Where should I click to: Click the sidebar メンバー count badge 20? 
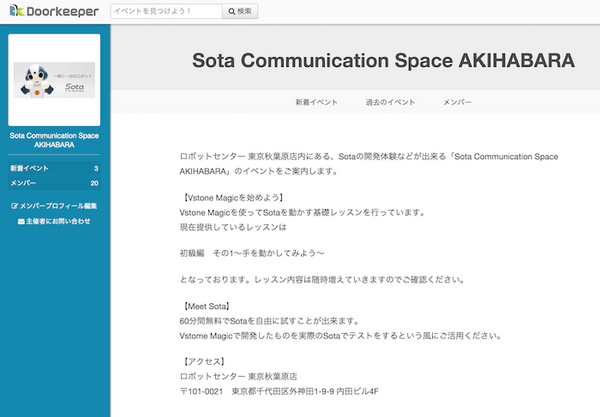(94, 183)
